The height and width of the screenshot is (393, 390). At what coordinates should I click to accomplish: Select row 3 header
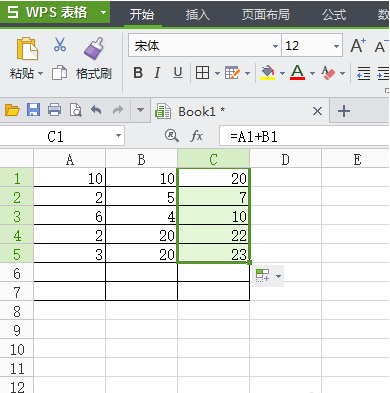tap(17, 216)
